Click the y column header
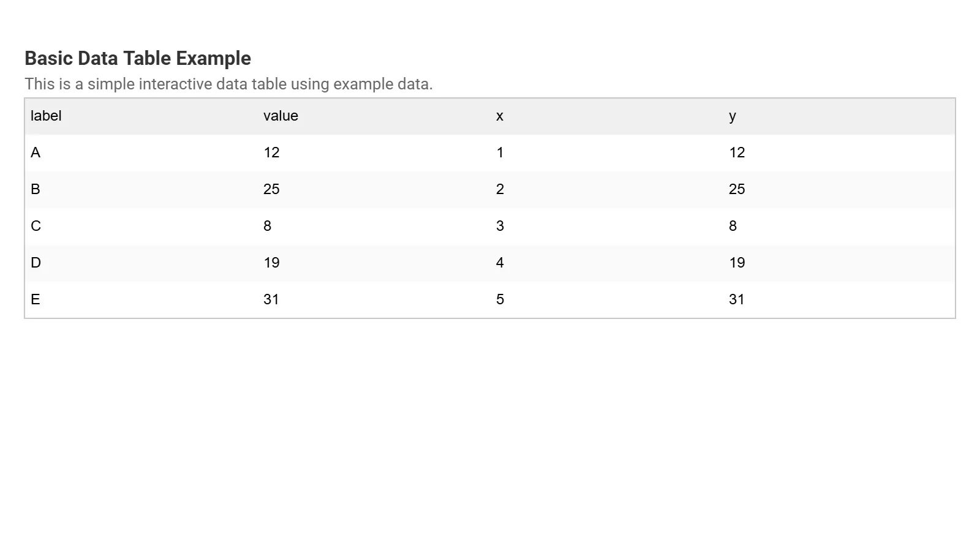The image size is (980, 551). click(733, 116)
